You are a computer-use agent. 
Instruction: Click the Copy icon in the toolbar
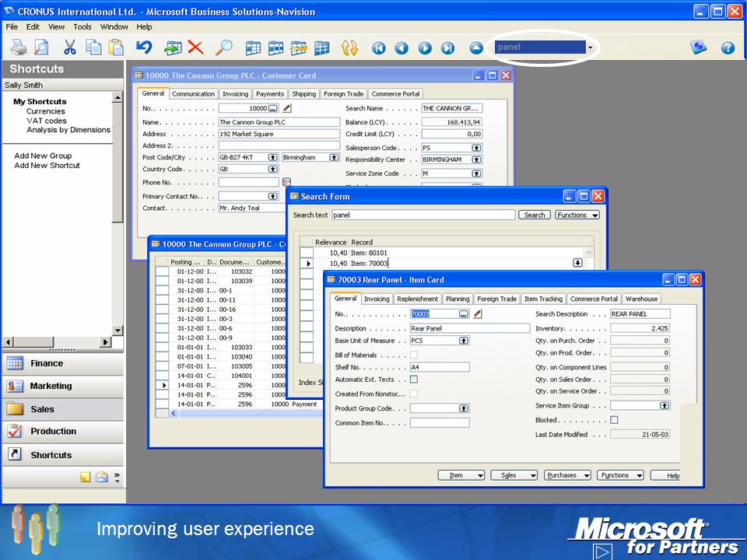click(x=93, y=47)
